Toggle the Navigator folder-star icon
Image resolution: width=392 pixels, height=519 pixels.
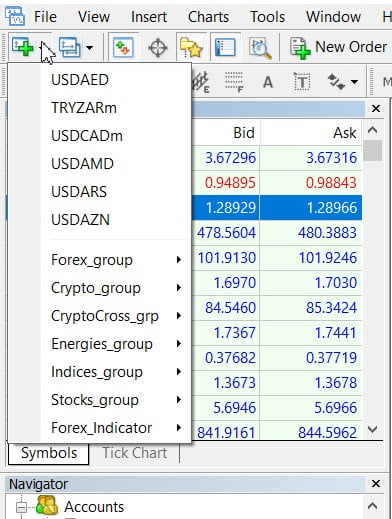pyautogui.click(x=191, y=48)
